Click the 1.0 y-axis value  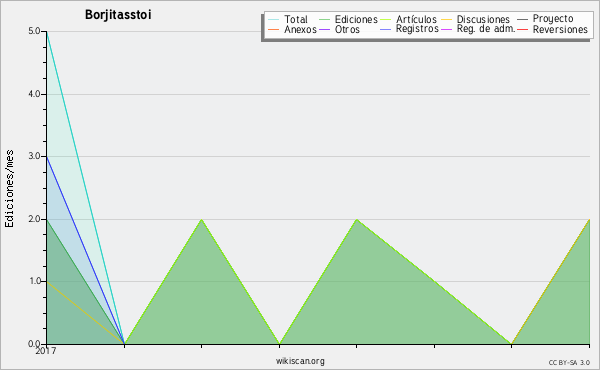pyautogui.click(x=34, y=281)
